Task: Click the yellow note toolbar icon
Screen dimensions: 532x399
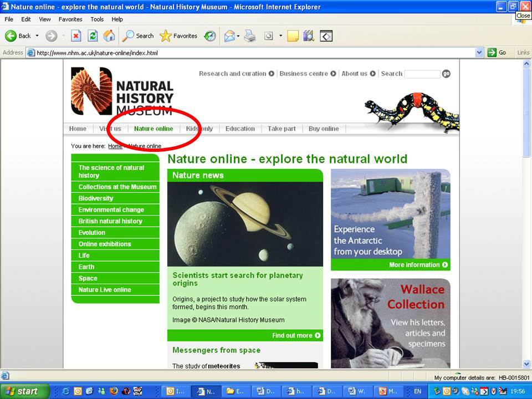Action: coord(293,35)
